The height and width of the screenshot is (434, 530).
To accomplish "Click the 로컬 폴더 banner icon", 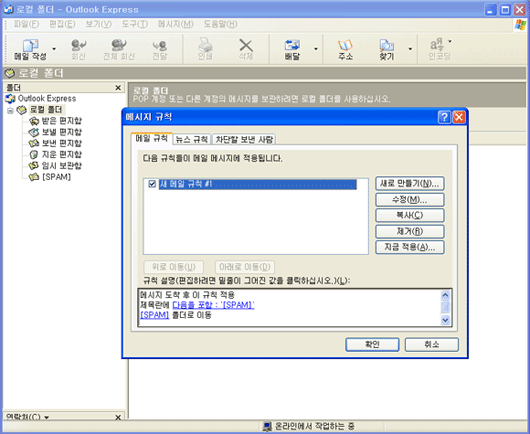I will (x=10, y=73).
